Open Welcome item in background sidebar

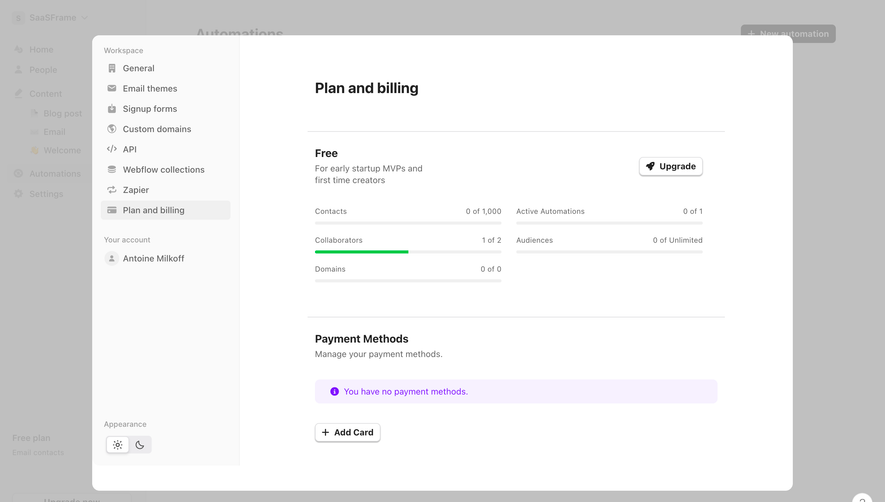[x=62, y=151]
